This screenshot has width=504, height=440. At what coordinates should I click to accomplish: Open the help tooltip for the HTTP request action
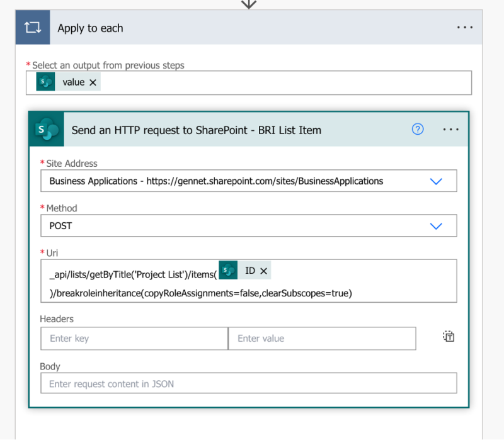(x=417, y=130)
